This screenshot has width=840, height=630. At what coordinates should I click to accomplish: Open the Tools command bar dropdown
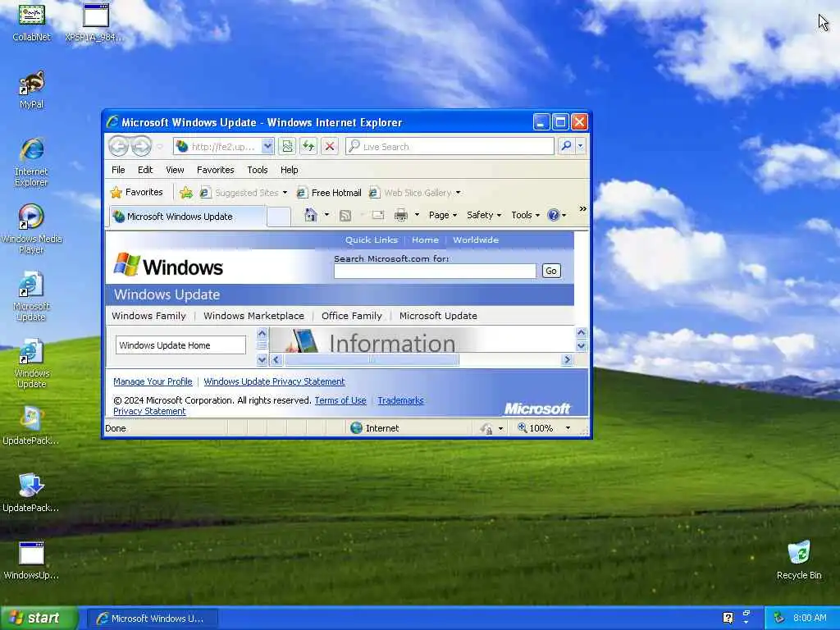pos(525,216)
